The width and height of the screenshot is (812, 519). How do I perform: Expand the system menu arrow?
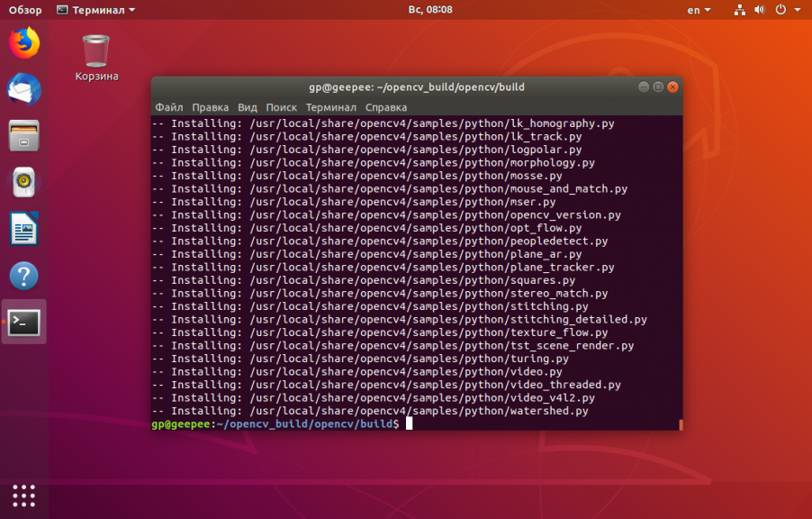(x=798, y=10)
